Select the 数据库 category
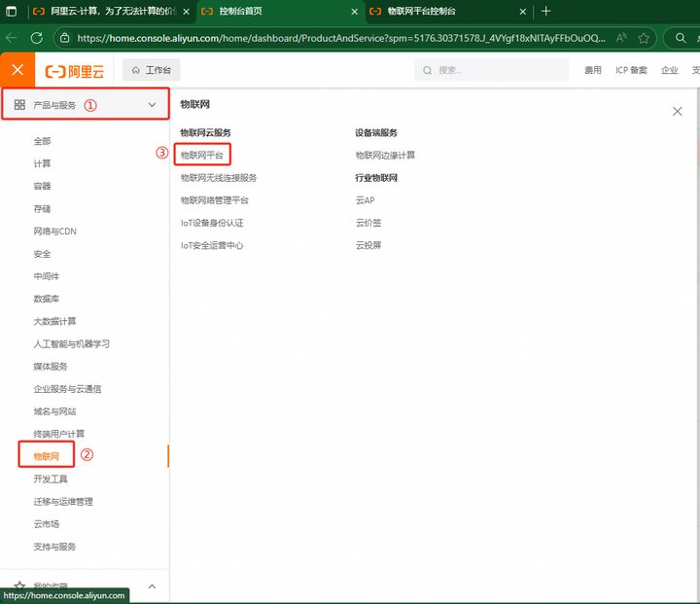700x604 pixels. click(x=47, y=299)
